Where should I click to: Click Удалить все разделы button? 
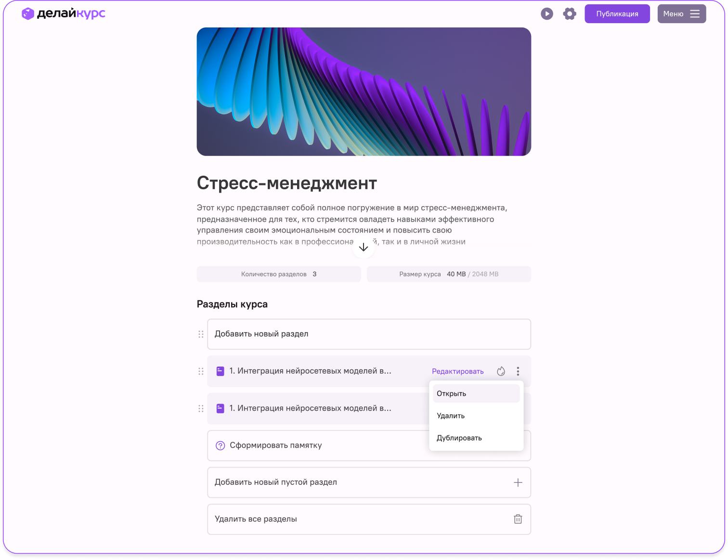[369, 519]
